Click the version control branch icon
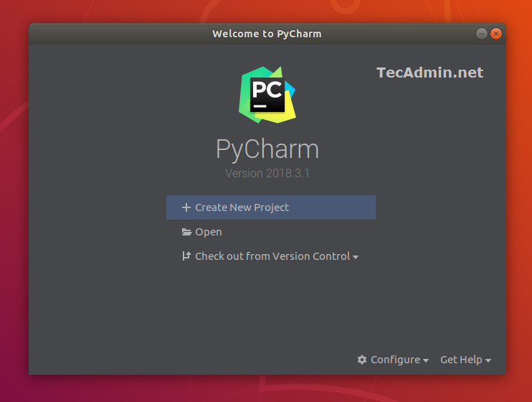Viewport: 532px width, 402px height. tap(186, 256)
